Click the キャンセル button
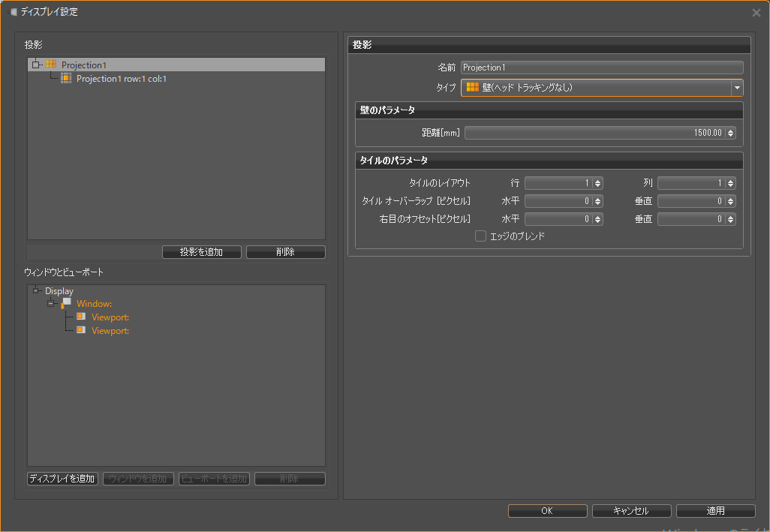 pos(631,511)
